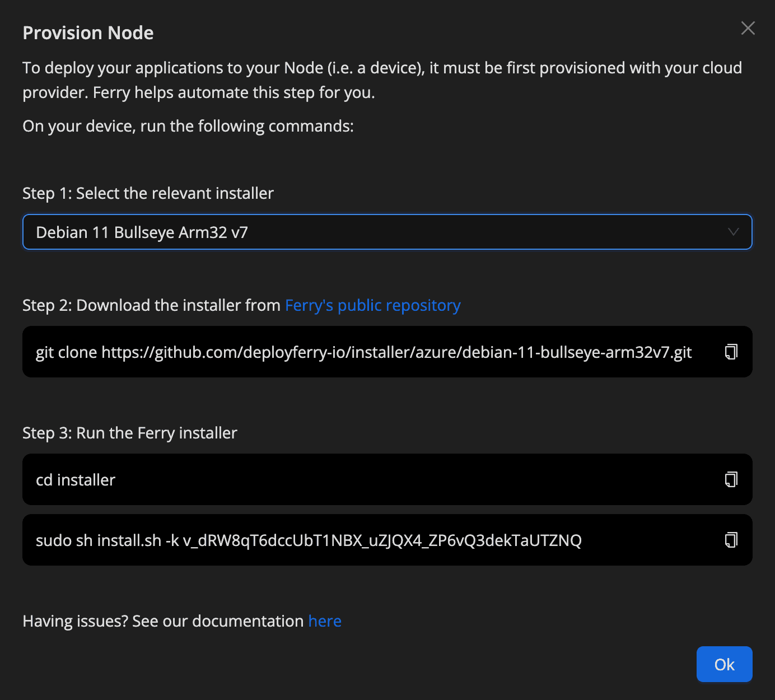
Task: Click the 'Provision Node' dialog title
Action: [x=88, y=33]
